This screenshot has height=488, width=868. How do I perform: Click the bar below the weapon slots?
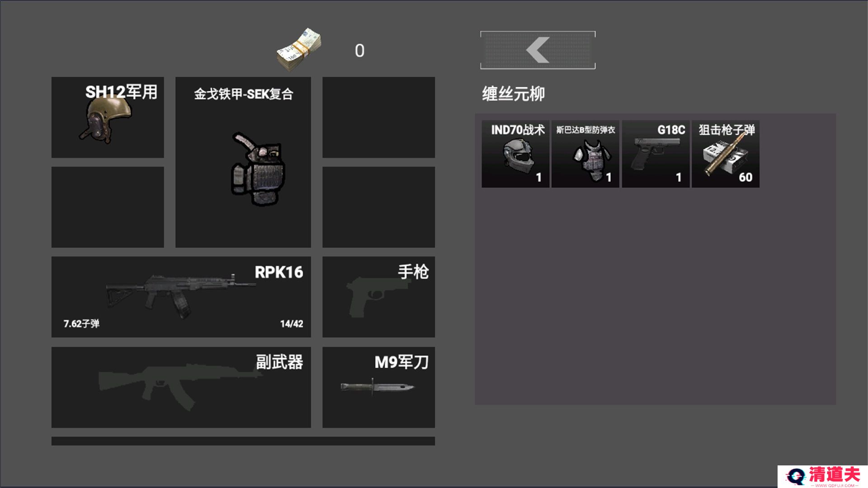tap(243, 441)
